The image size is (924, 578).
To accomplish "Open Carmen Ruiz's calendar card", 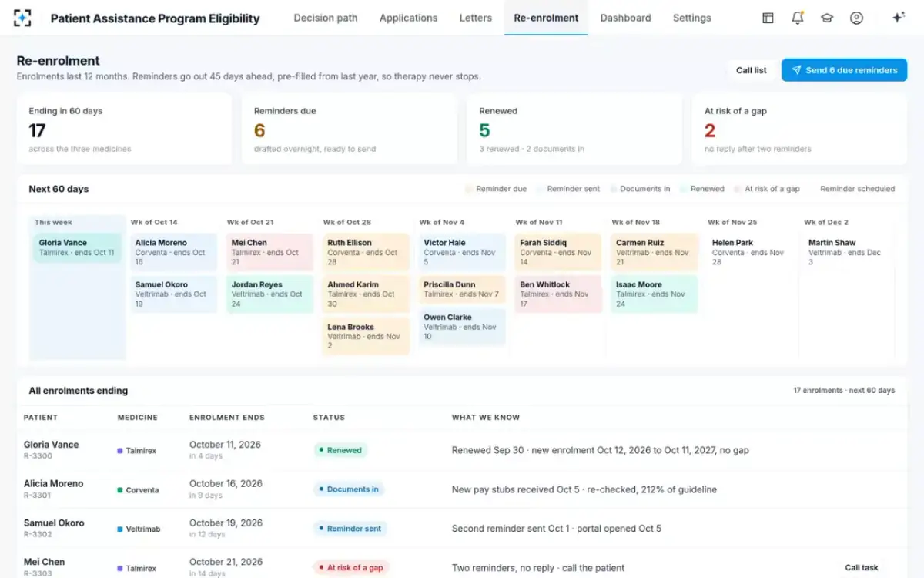I will (x=654, y=252).
